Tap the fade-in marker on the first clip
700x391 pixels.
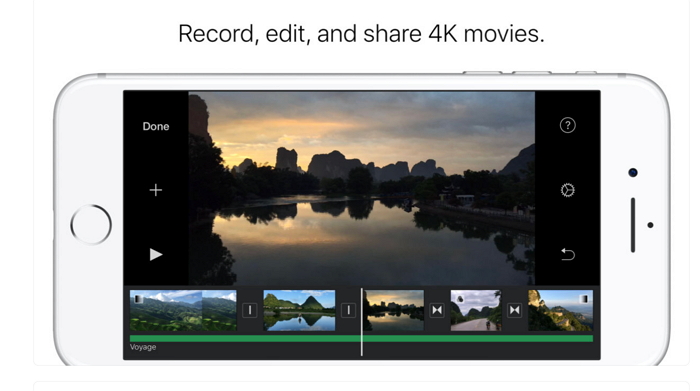coord(139,299)
